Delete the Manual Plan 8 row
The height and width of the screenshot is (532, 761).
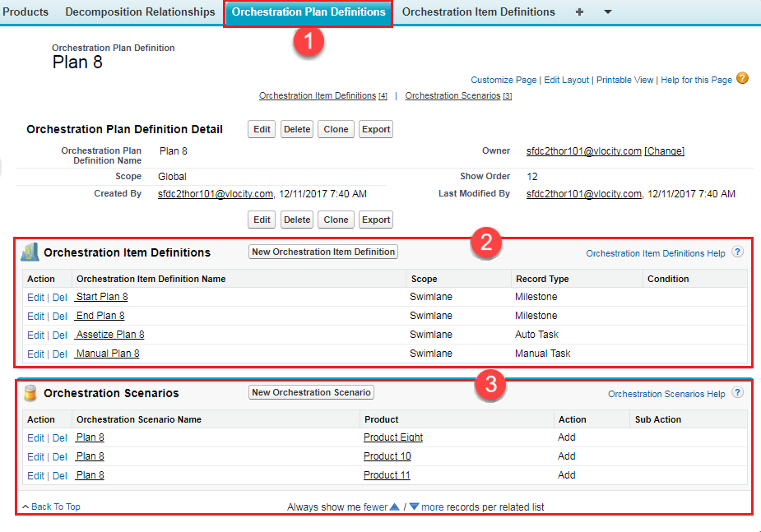(60, 354)
